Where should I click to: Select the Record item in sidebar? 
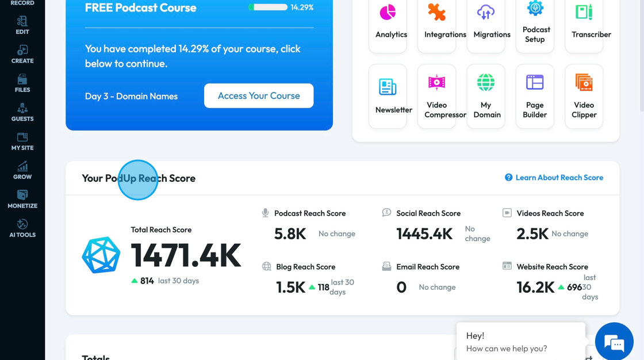tap(22, 3)
